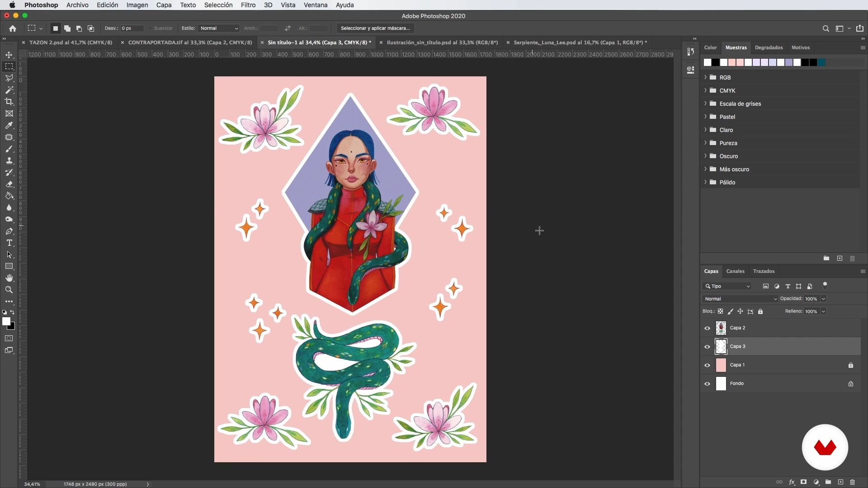The width and height of the screenshot is (868, 488).
Task: Select the Brush tool
Action: 9,149
